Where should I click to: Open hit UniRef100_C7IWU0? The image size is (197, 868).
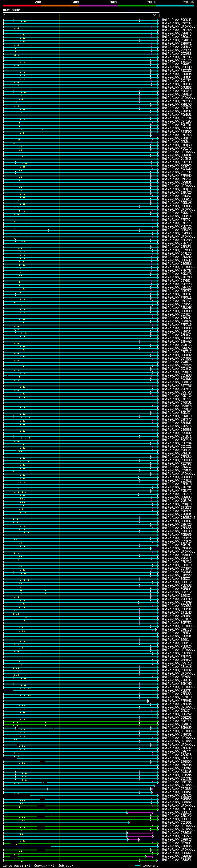pyautogui.click(x=176, y=789)
